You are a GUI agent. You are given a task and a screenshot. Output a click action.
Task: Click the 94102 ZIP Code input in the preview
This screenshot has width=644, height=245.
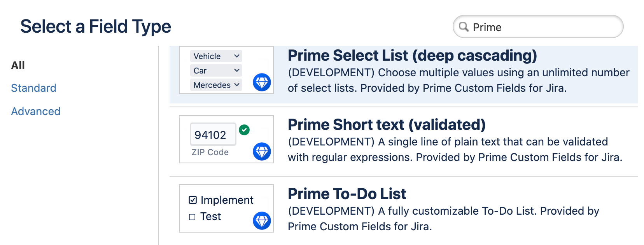[213, 134]
